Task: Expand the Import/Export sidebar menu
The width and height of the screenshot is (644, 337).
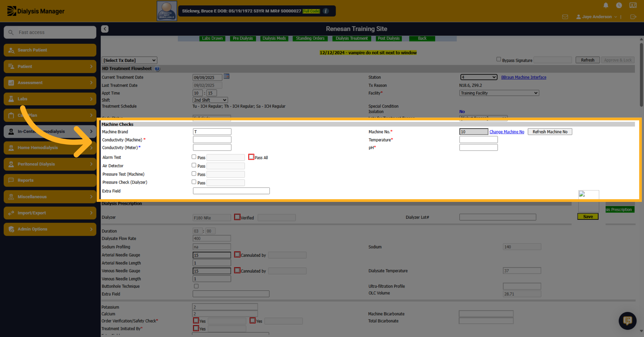Action: coord(50,213)
